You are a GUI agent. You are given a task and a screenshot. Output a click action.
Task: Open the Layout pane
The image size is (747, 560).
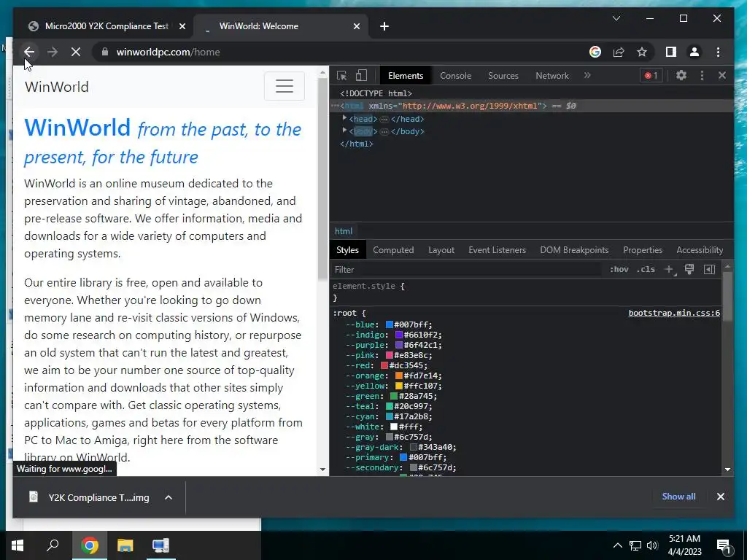pyautogui.click(x=441, y=250)
